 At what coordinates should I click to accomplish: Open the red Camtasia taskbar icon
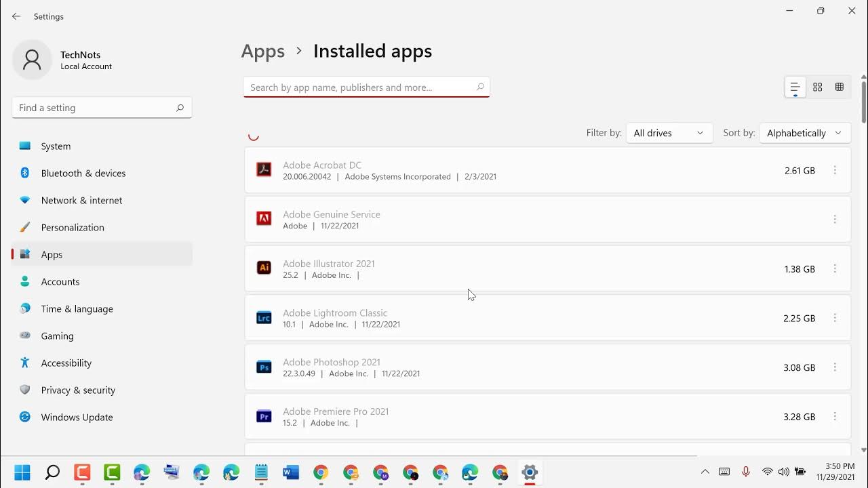pyautogui.click(x=82, y=472)
